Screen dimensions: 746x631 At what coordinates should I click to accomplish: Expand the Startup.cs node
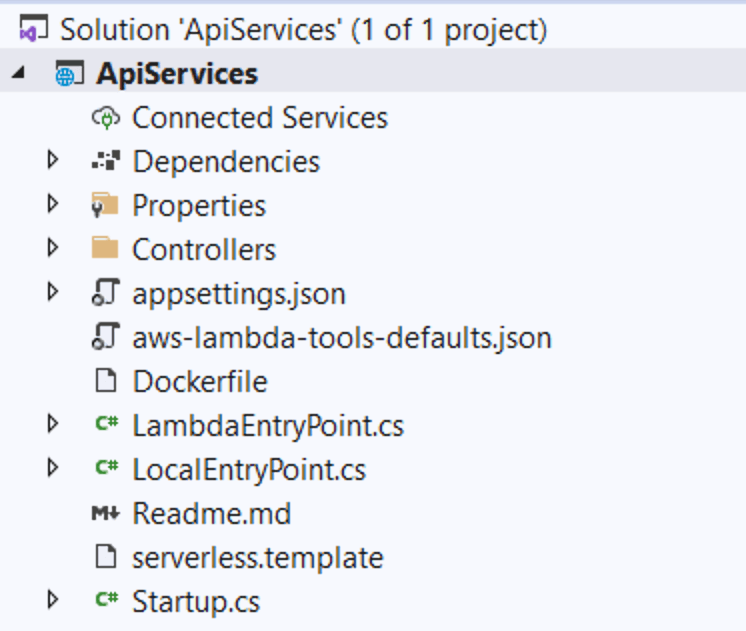(x=53, y=600)
